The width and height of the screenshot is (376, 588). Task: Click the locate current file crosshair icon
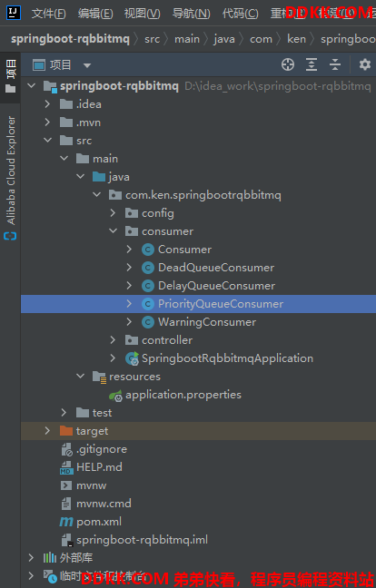click(288, 64)
